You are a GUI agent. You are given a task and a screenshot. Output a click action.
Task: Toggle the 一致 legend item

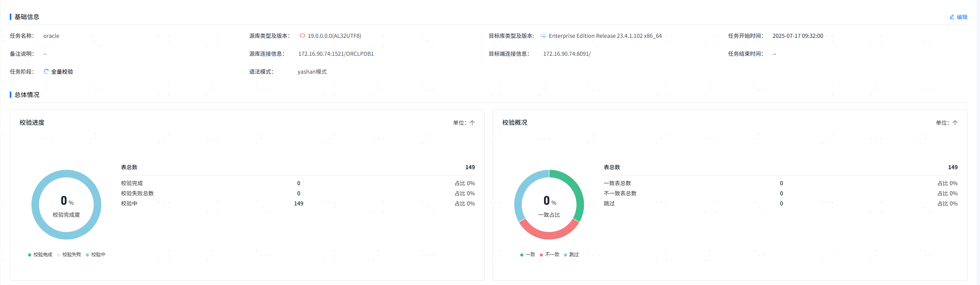(528, 255)
